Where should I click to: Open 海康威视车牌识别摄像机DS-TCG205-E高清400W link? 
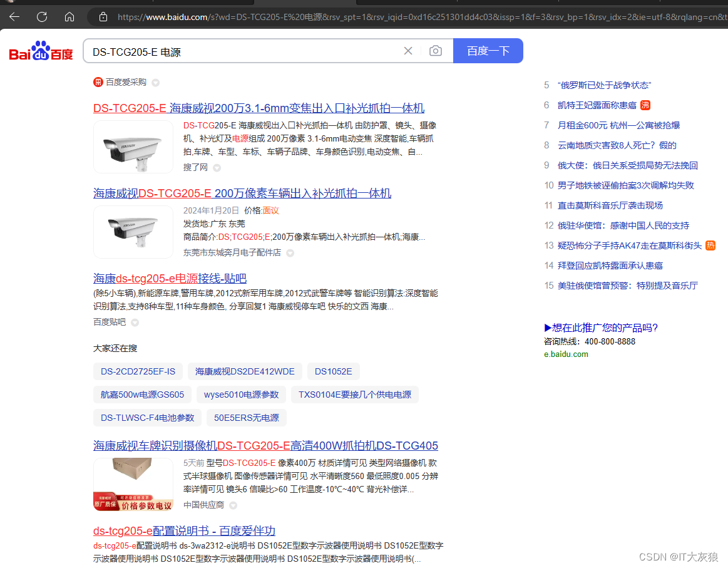pos(265,446)
